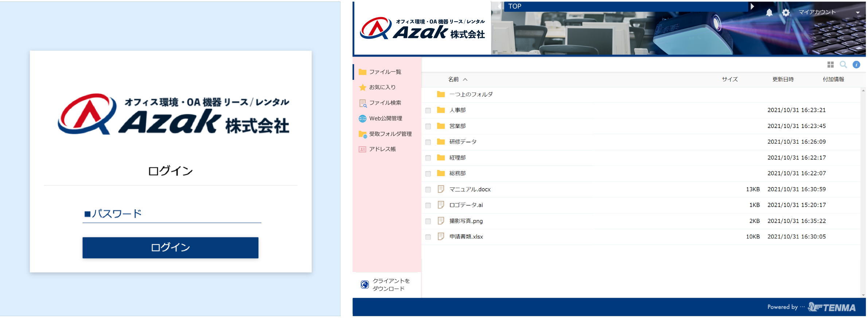This screenshot has height=318, width=868.
Task: Open the アドレス帳 sidebar menu item
Action: [387, 149]
